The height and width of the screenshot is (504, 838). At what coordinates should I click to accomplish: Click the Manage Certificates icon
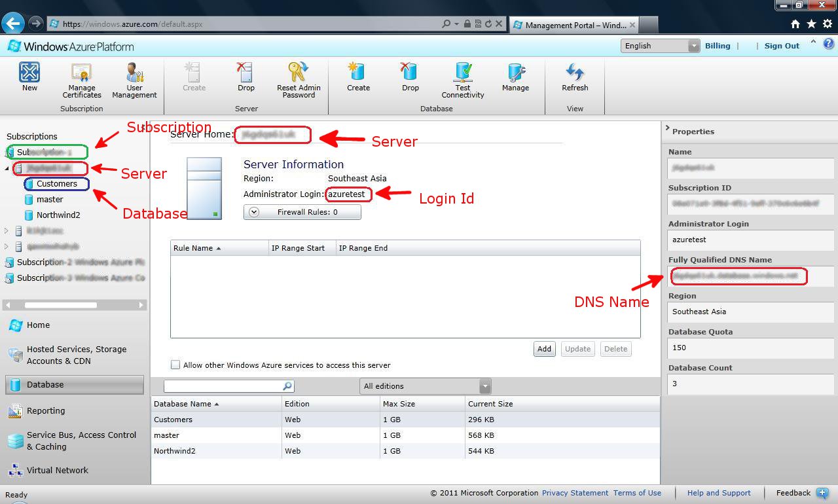pos(81,79)
